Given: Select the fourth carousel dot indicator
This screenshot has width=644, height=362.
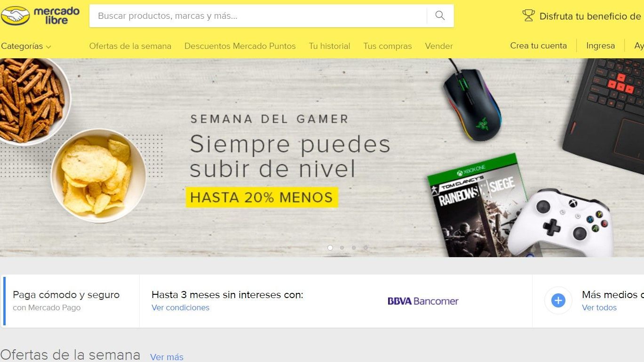Looking at the screenshot, I should coord(366,248).
